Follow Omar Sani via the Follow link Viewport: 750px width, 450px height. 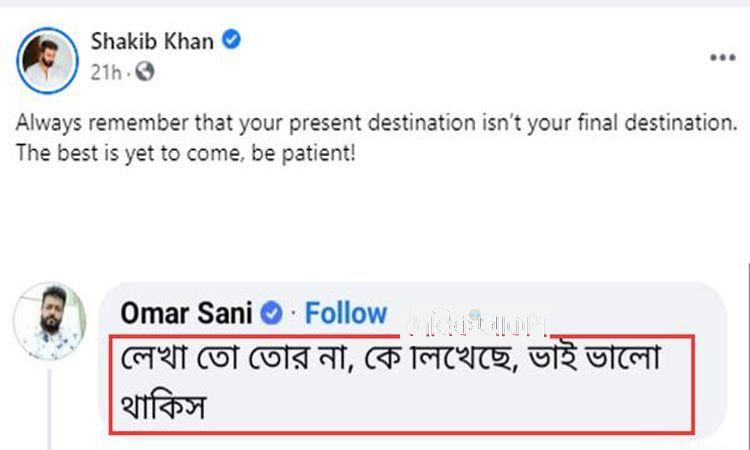[x=346, y=313]
